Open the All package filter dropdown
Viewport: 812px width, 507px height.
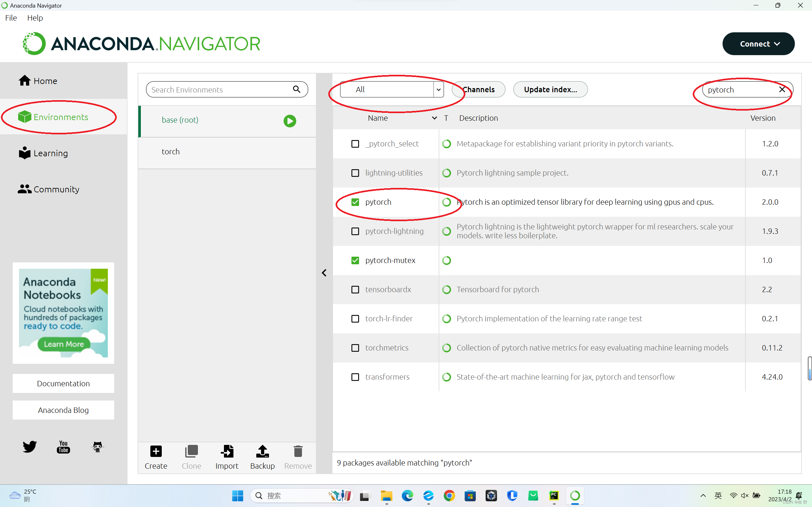click(392, 90)
